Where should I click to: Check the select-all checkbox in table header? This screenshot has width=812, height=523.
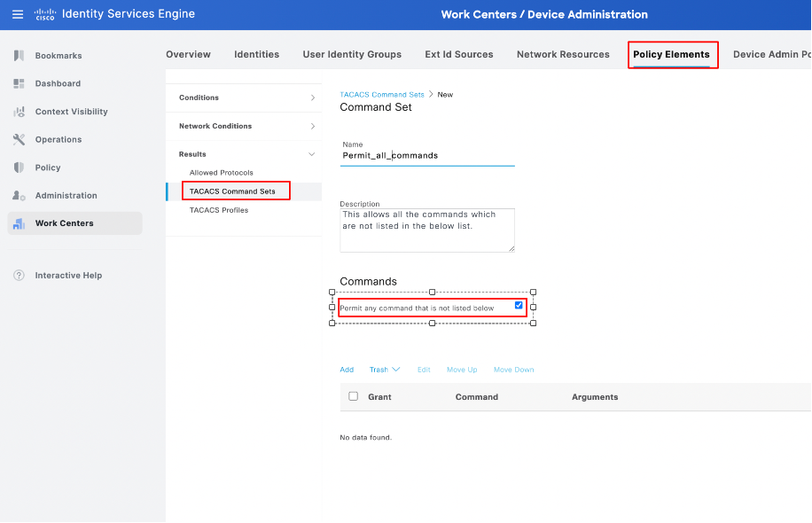click(353, 396)
